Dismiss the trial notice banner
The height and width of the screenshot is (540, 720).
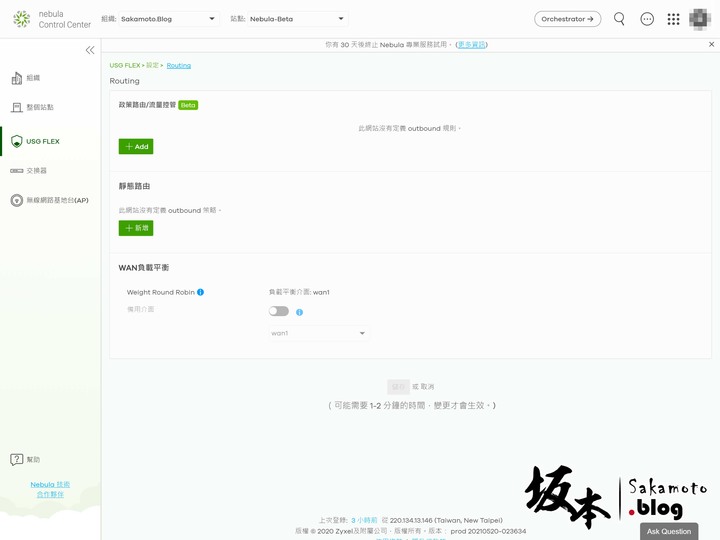tap(711, 45)
